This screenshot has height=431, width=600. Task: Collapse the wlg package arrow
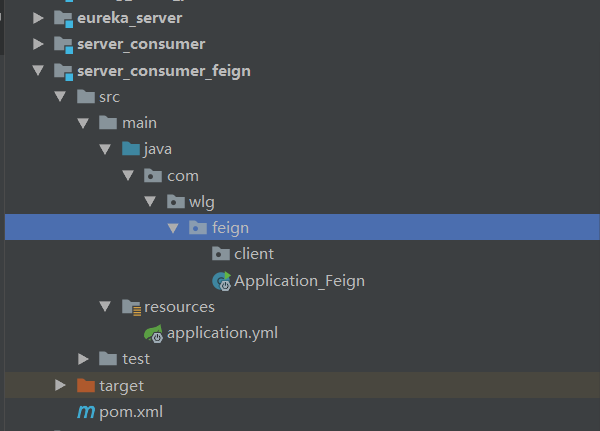click(150, 201)
